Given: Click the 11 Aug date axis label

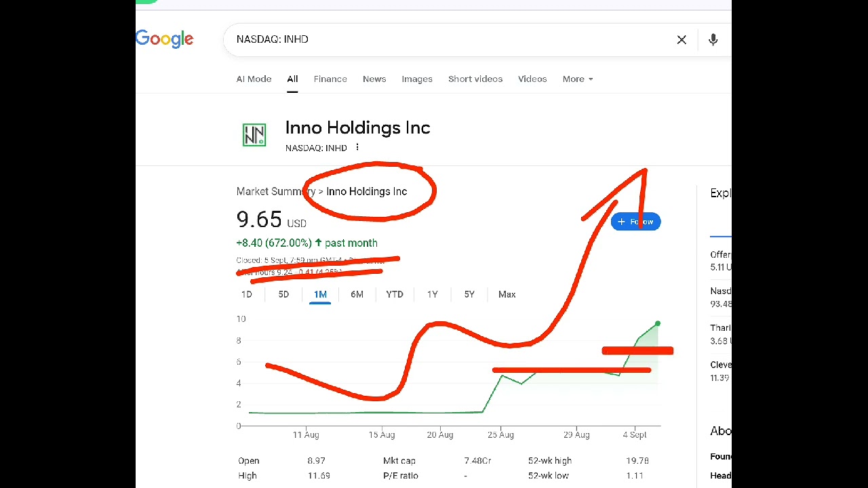Looking at the screenshot, I should [306, 435].
